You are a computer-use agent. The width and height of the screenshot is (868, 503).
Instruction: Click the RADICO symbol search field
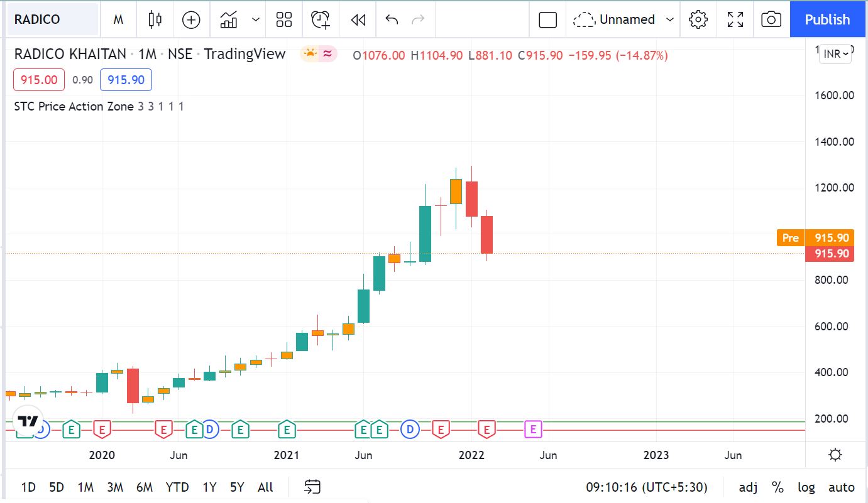(52, 19)
